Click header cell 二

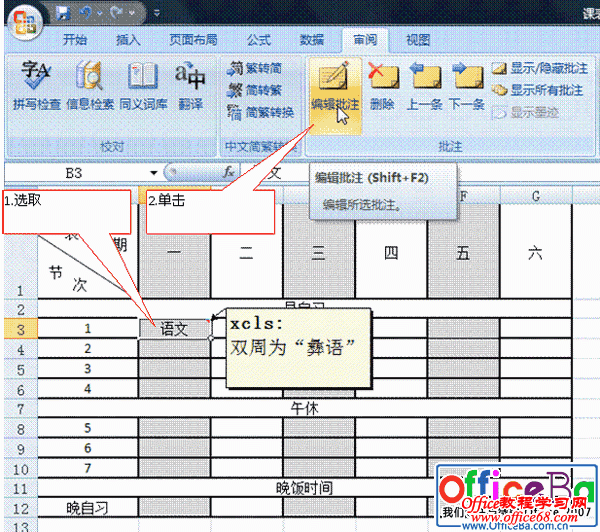coord(246,253)
